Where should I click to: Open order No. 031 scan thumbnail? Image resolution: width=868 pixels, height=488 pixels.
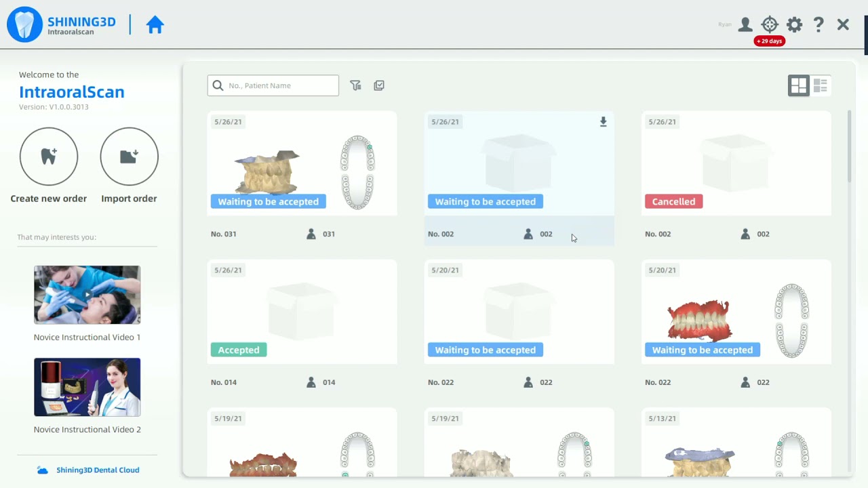coord(267,173)
